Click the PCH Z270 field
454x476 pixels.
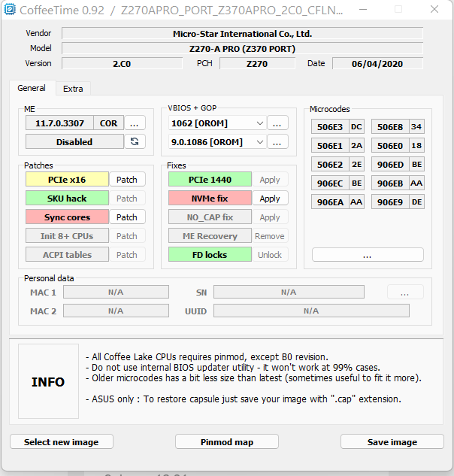pyautogui.click(x=257, y=63)
